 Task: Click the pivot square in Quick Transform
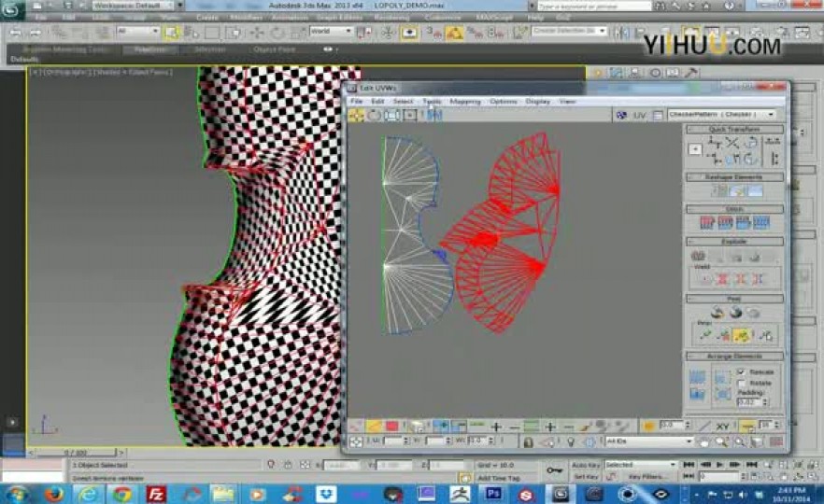[695, 149]
